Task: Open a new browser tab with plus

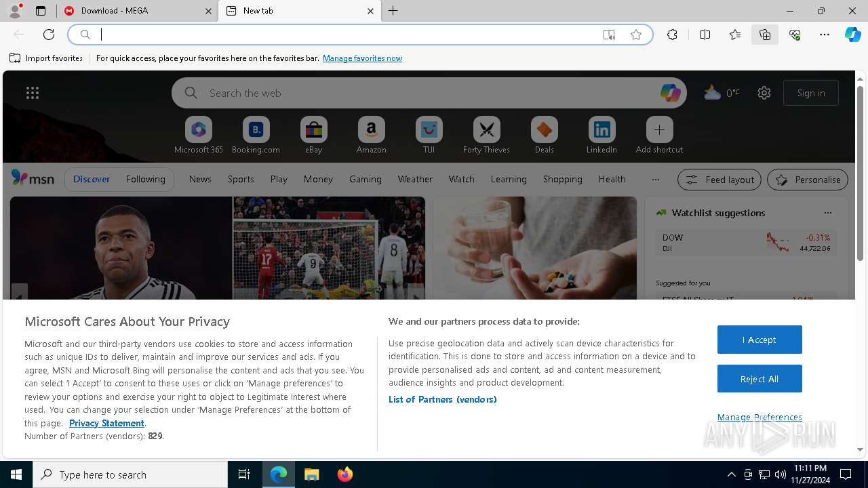Action: coord(393,11)
